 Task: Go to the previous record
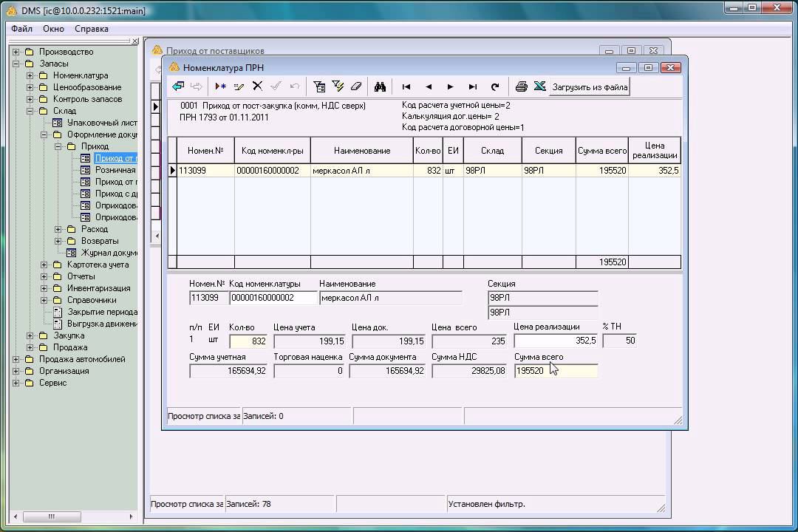click(429, 86)
